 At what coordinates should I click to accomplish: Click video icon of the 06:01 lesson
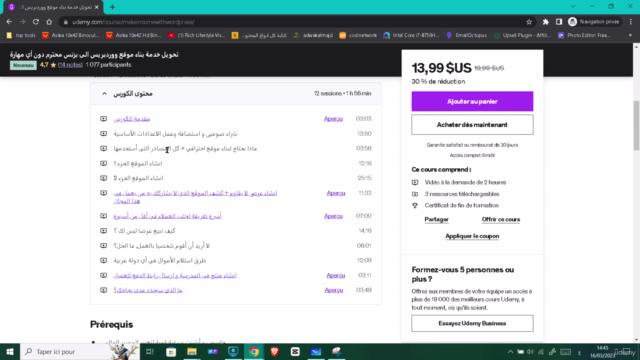point(104,246)
